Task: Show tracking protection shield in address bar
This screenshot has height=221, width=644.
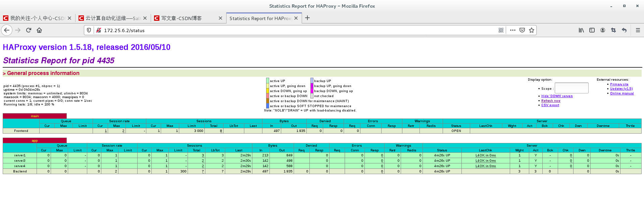Action: click(89, 30)
